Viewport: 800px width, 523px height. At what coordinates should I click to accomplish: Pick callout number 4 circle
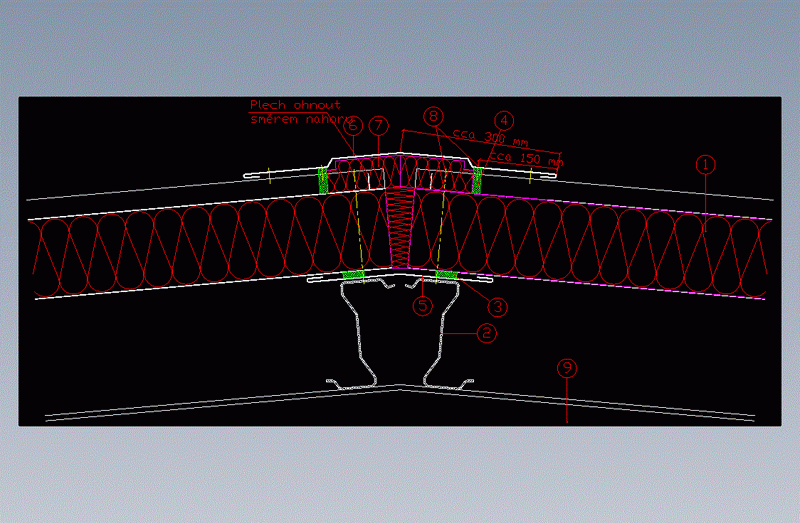(x=504, y=120)
